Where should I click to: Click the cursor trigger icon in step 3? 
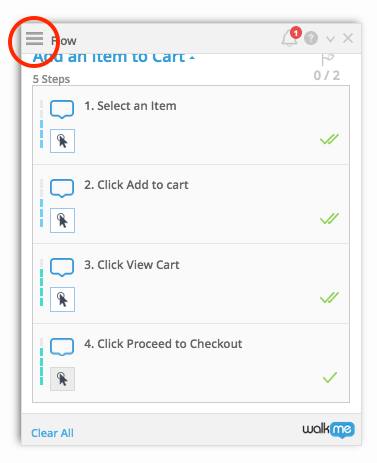point(62,299)
